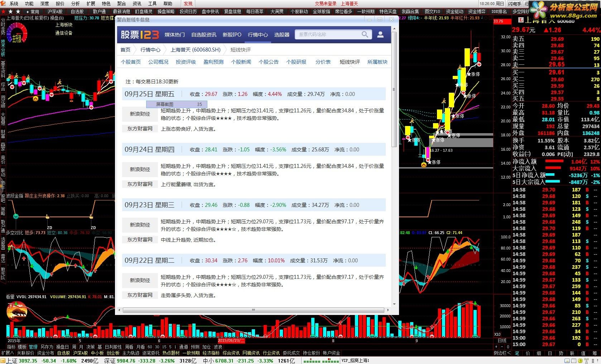
Task: Click the horizontal scrollbar in info window
Action: (253, 310)
